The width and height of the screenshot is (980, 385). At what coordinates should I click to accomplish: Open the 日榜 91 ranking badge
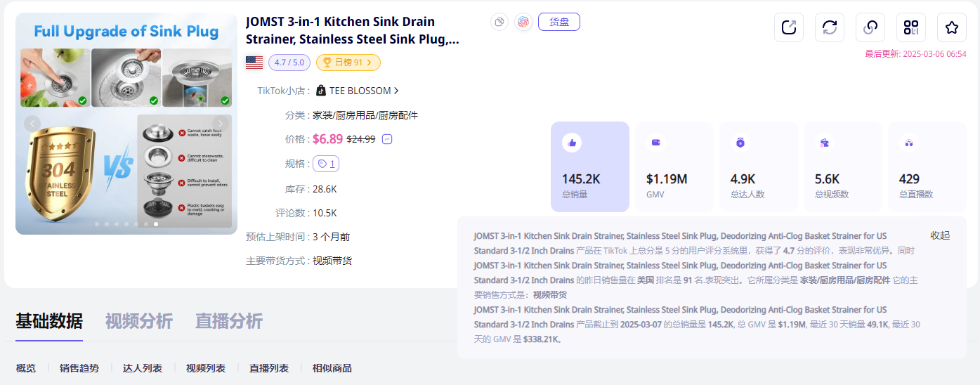[x=348, y=63]
